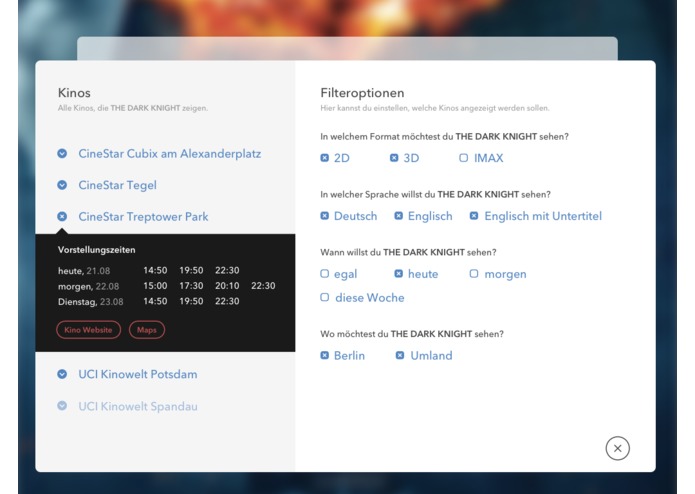Viewport: 695px width, 494px height.
Task: Click the Vorstellungszeiten heading
Action: tap(97, 250)
